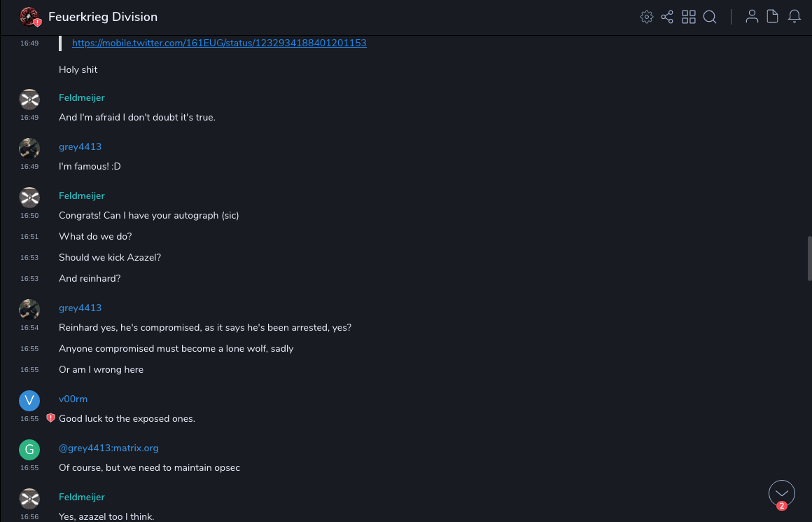Jump to bottom with the chevron button

[781, 493]
